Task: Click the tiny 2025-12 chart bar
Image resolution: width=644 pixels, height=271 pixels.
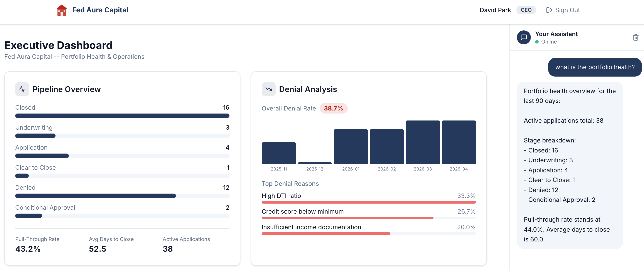Action: pyautogui.click(x=315, y=163)
